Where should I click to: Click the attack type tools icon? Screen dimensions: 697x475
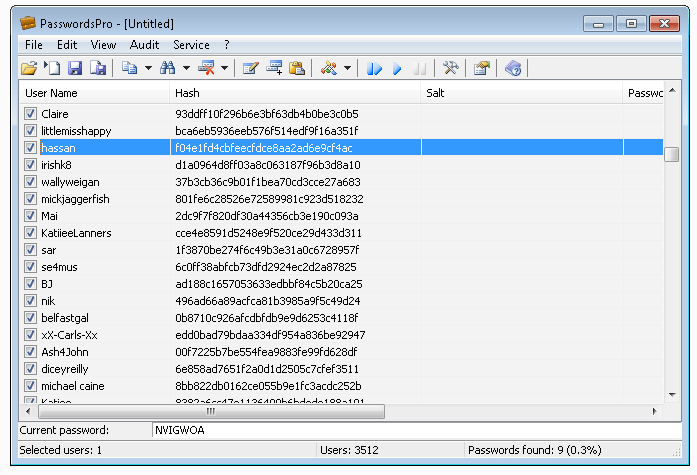(329, 68)
